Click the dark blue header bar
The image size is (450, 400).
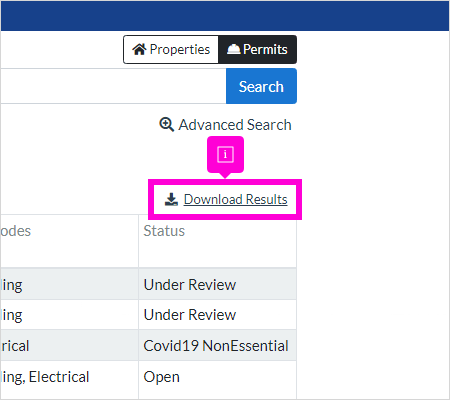(225, 16)
